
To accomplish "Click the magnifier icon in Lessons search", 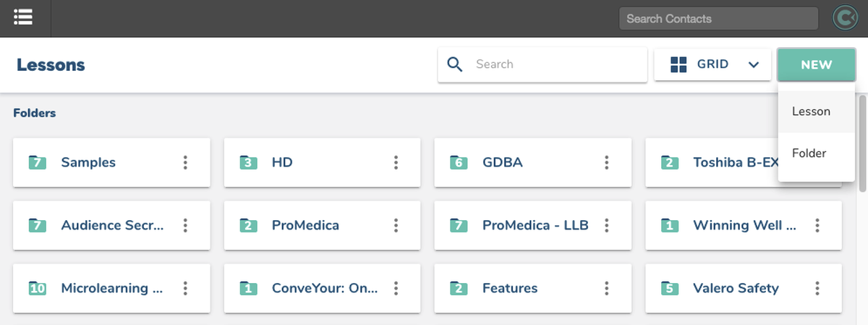I will 455,64.
